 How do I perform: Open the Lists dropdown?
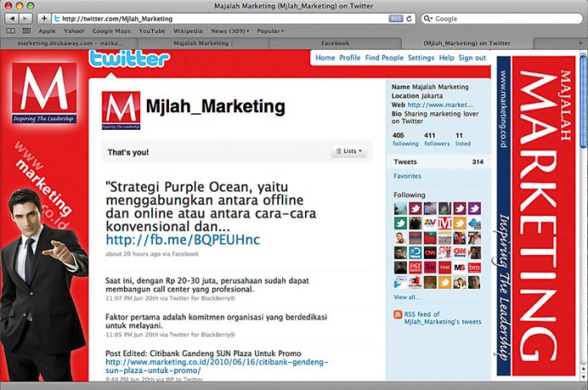348,151
